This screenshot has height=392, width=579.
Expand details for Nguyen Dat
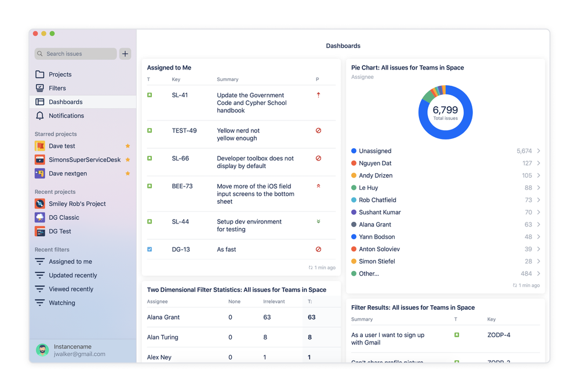coord(540,163)
